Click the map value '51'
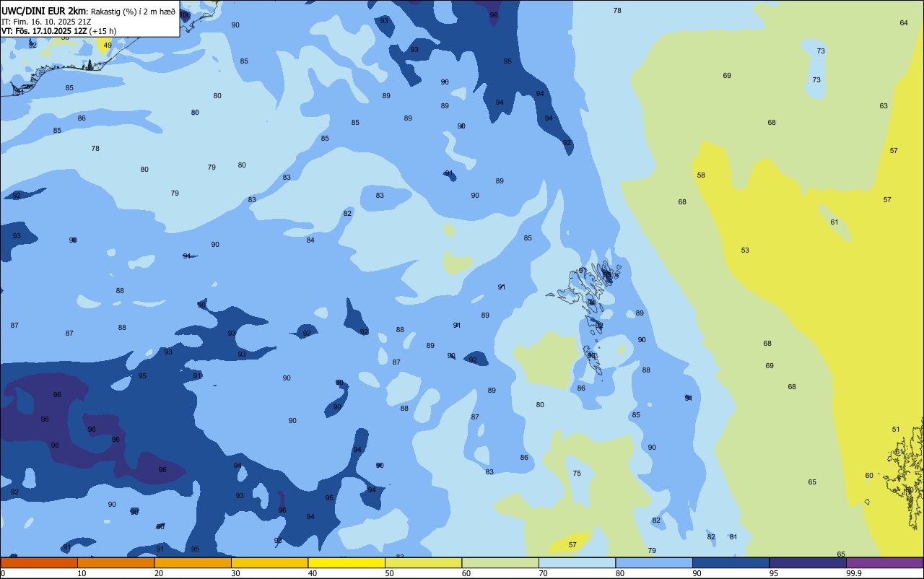 point(896,430)
